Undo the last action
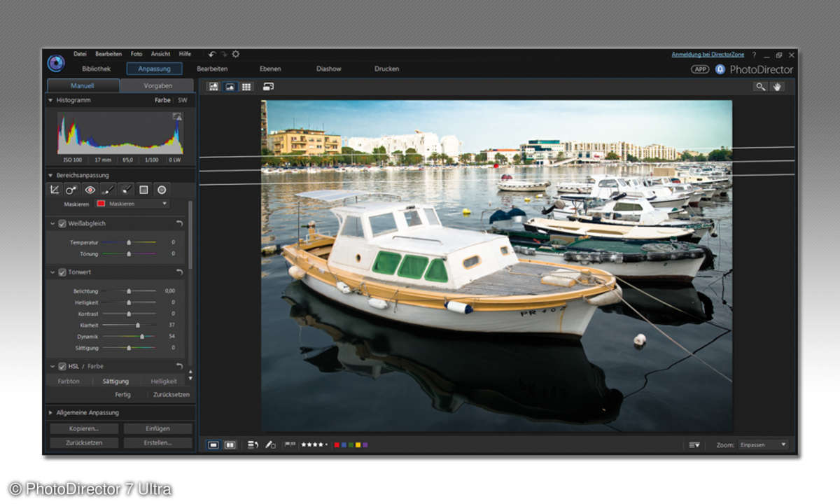Image resolution: width=840 pixels, height=504 pixels. (x=212, y=54)
